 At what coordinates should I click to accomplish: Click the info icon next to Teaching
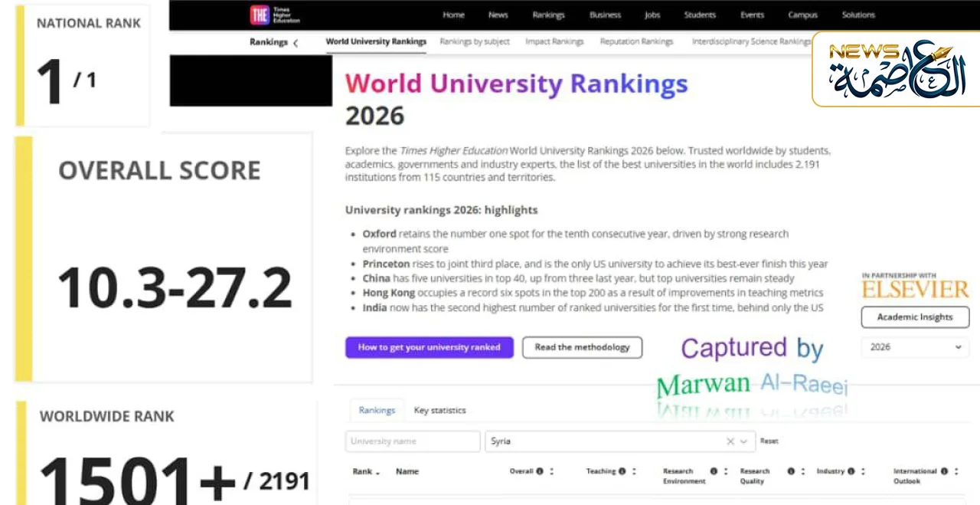622,471
